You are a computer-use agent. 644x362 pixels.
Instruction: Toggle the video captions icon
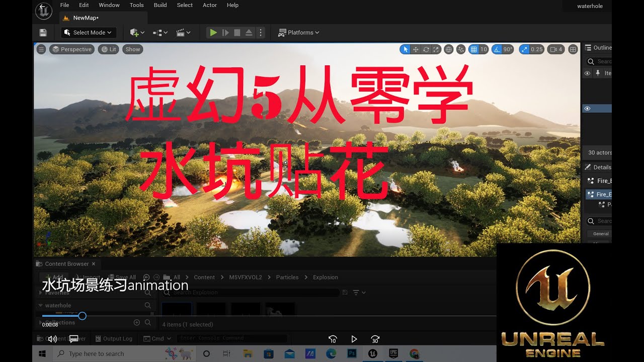(73, 339)
